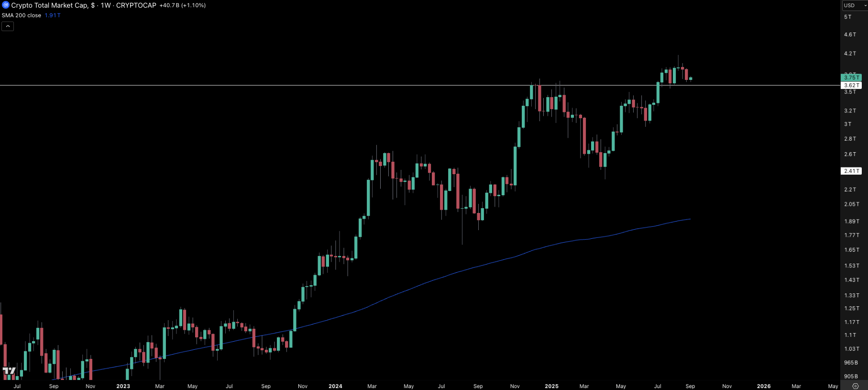Click the 2.41T price label on the axis
Screen dimensions: 868x390
coord(851,171)
